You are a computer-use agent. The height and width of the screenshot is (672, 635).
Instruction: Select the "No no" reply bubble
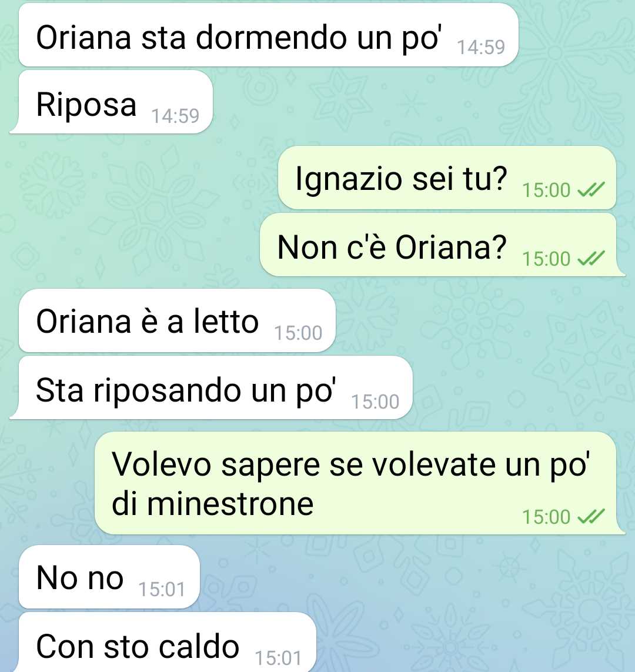coord(109,577)
